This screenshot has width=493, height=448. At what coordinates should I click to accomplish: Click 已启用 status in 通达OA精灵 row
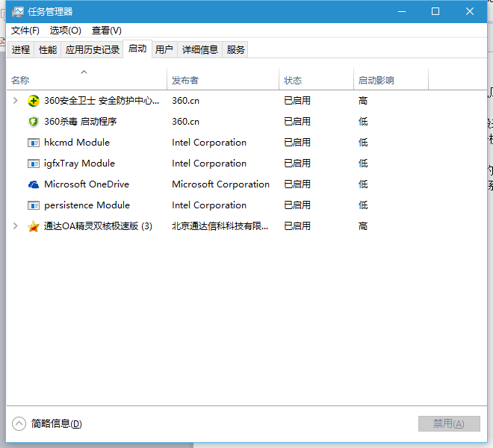tap(297, 226)
